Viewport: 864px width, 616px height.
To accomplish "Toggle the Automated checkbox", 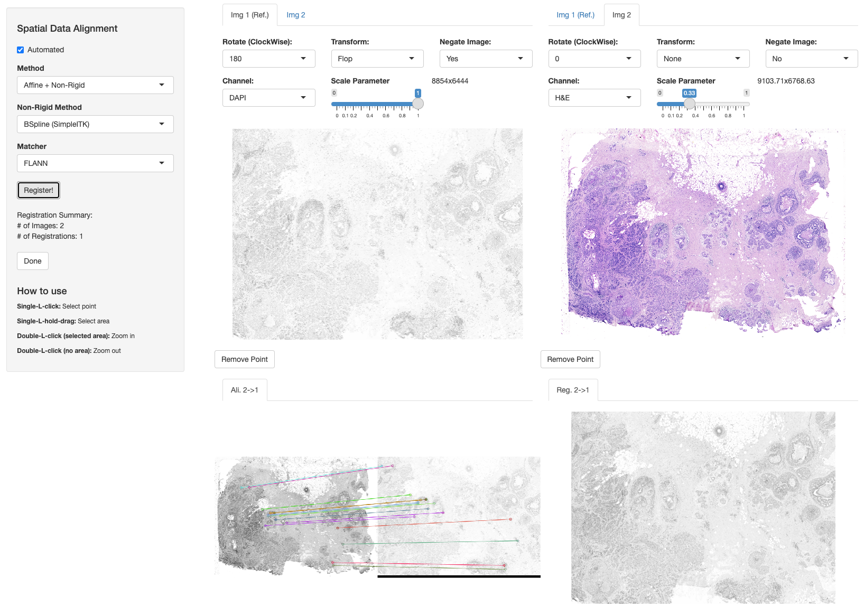I will pyautogui.click(x=21, y=50).
